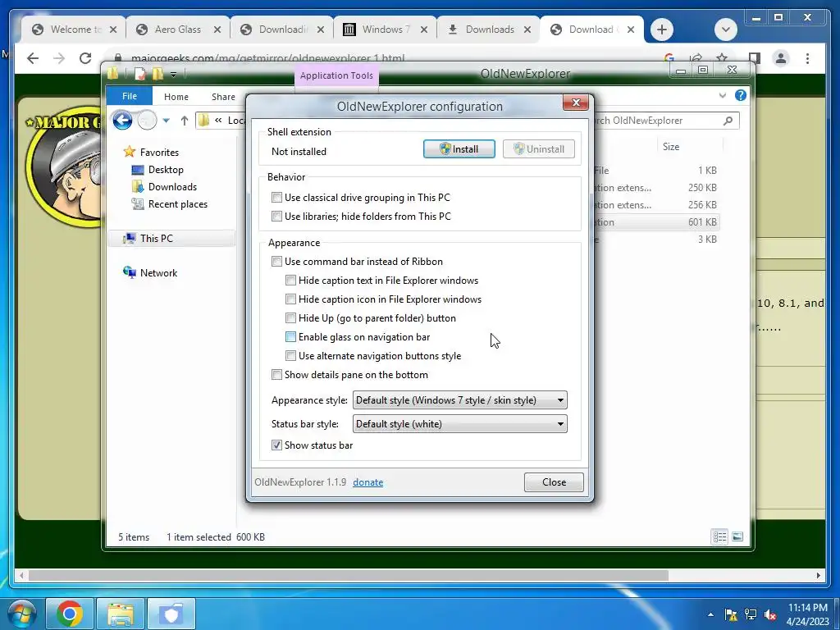Screen dimensions: 840x630
Task: Bookmark this page with star icon
Action: pos(722,58)
